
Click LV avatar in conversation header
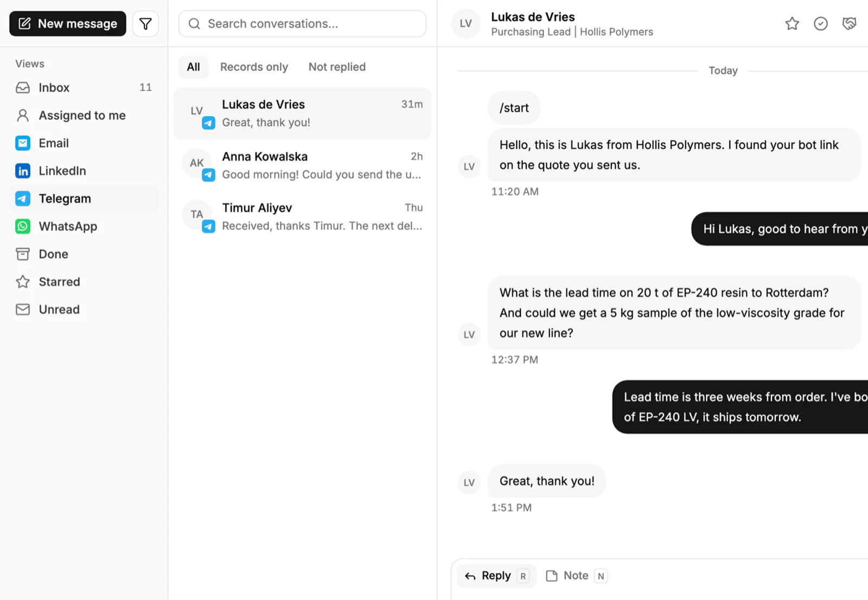(x=466, y=23)
